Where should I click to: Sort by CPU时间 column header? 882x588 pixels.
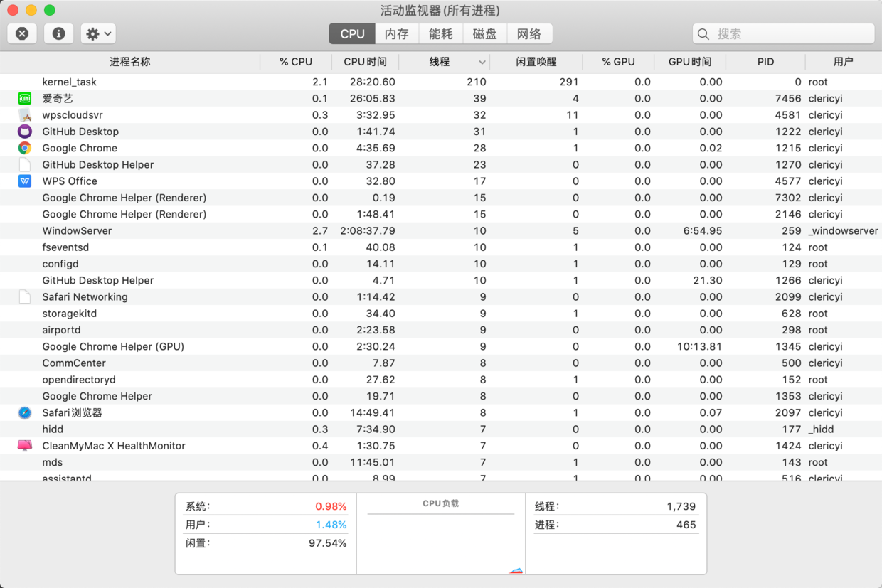click(366, 62)
